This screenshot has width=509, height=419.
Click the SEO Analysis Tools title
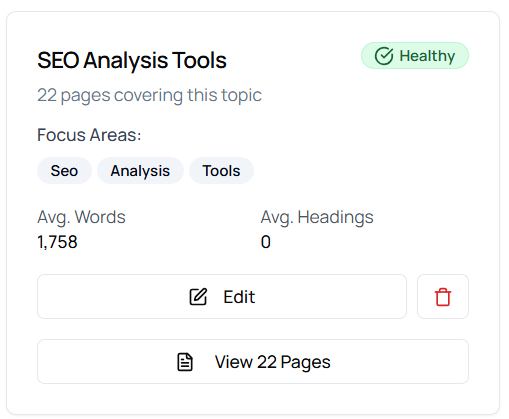click(132, 60)
